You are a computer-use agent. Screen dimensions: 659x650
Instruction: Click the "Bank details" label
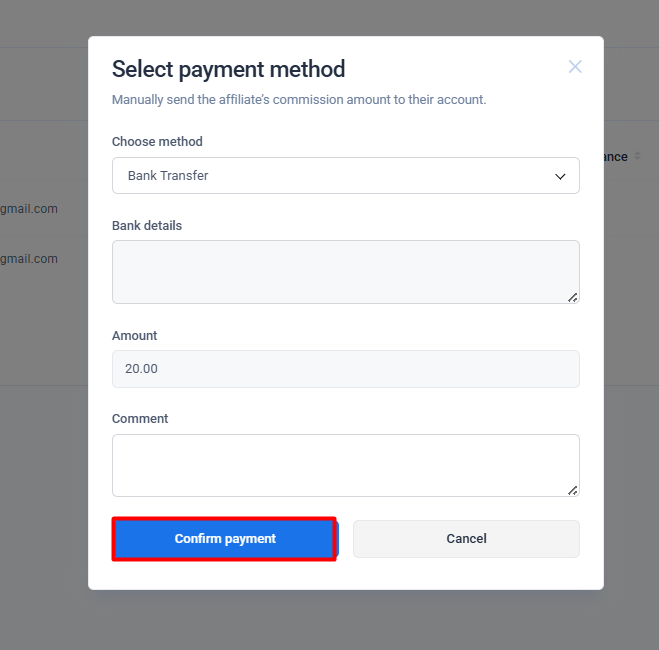point(147,226)
